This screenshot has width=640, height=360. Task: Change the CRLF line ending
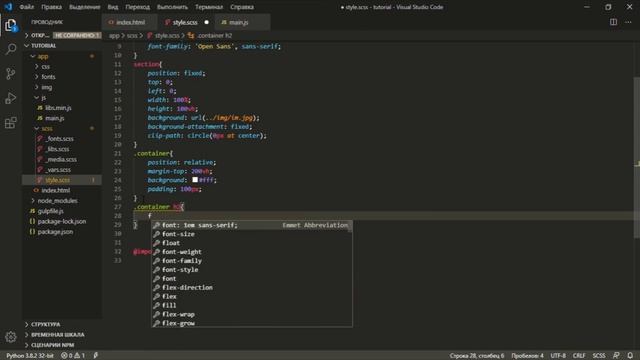pyautogui.click(x=579, y=356)
